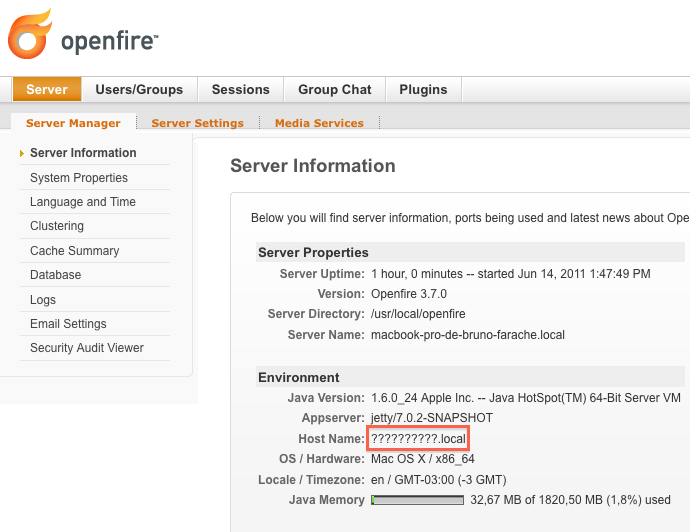Select the jetty/7.0.2-SNAPSHOT appserver value
The width and height of the screenshot is (690, 532).
coord(432,418)
